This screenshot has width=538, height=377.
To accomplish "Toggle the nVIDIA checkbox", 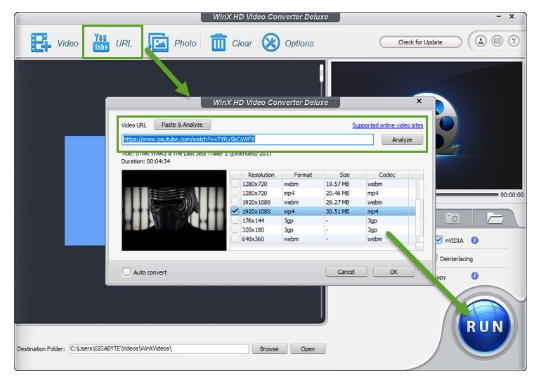I will click(x=438, y=240).
